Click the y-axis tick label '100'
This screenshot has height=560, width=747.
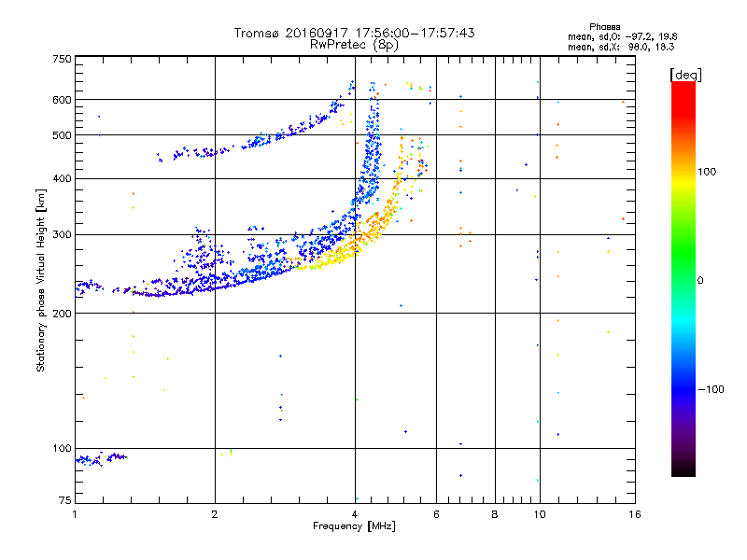pos(62,448)
